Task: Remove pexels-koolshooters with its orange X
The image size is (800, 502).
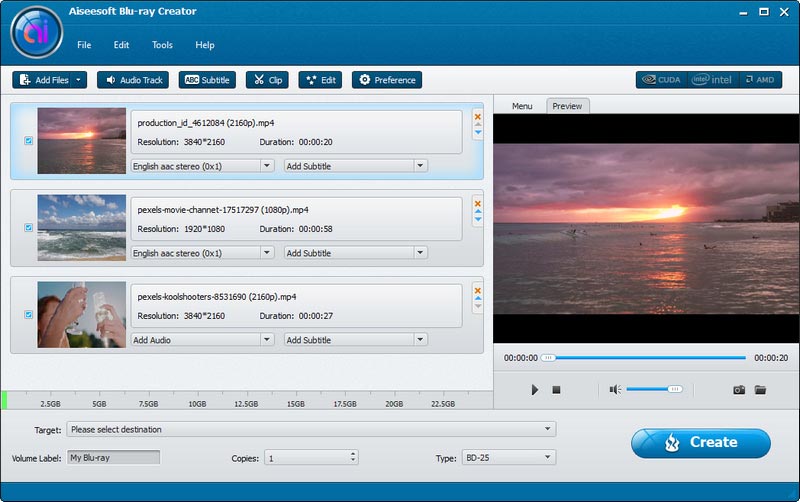Action: [478, 291]
